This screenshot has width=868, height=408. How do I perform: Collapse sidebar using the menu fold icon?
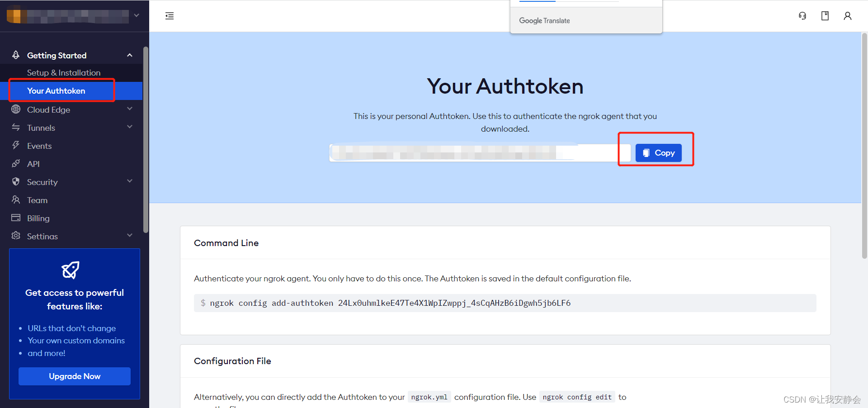tap(170, 16)
